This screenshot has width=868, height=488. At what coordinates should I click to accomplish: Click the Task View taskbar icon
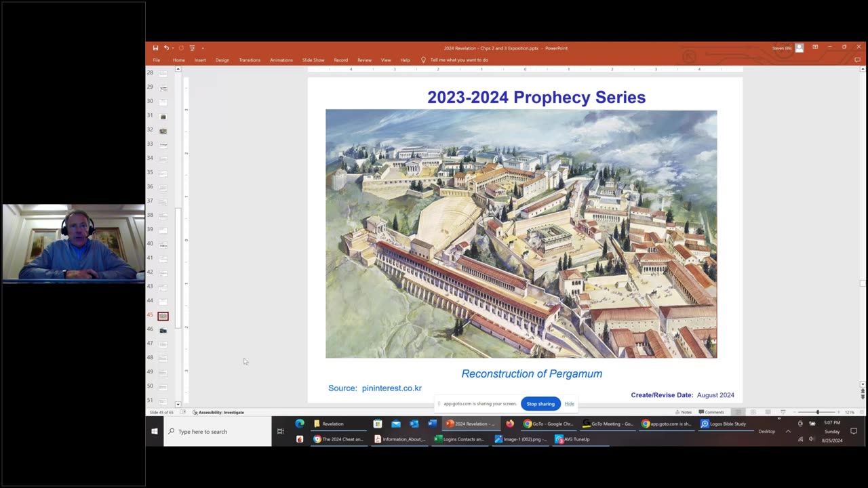coord(280,431)
